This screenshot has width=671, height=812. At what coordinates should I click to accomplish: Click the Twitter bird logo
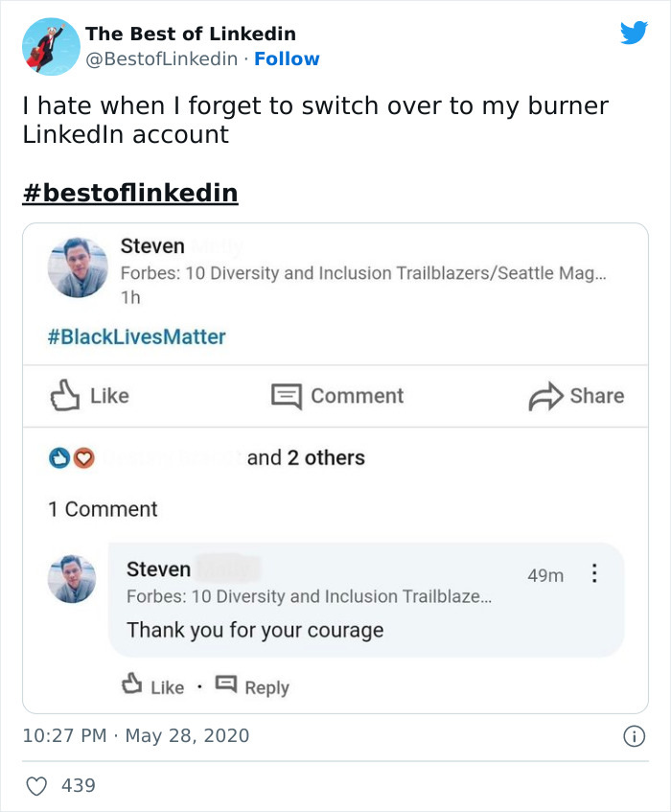(x=635, y=33)
